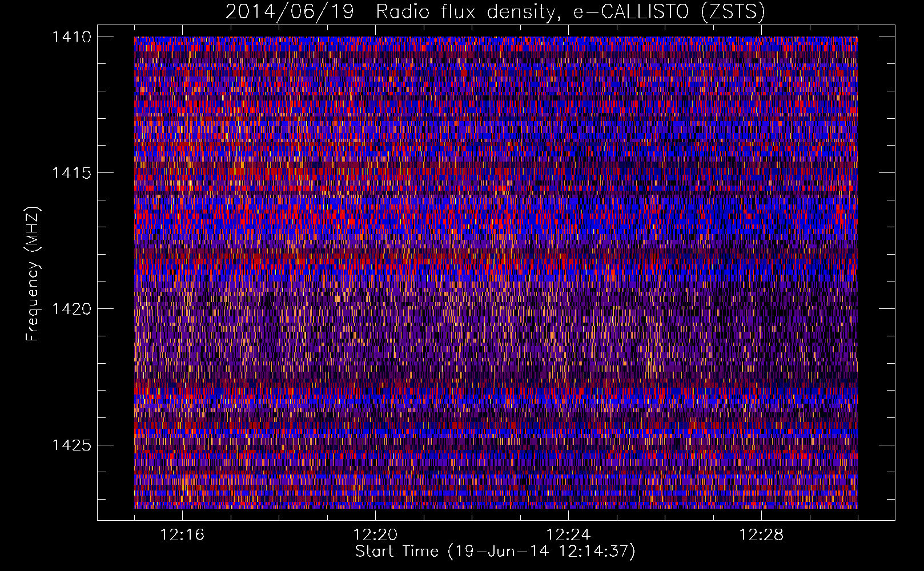This screenshot has width=924, height=571.
Task: Select the 'Frequency (MHZ)' axis title
Action: click(33, 274)
